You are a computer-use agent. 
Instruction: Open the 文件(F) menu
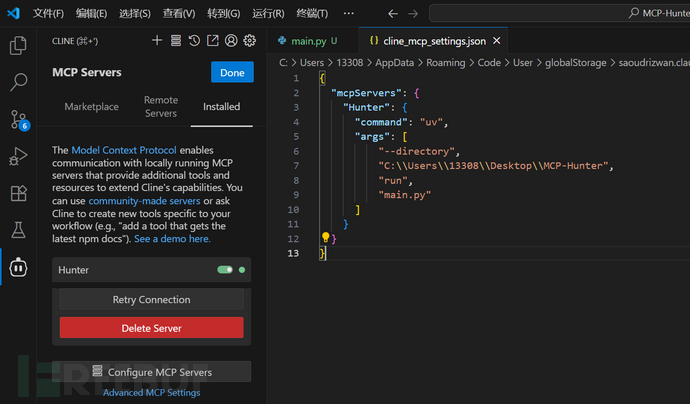click(48, 13)
